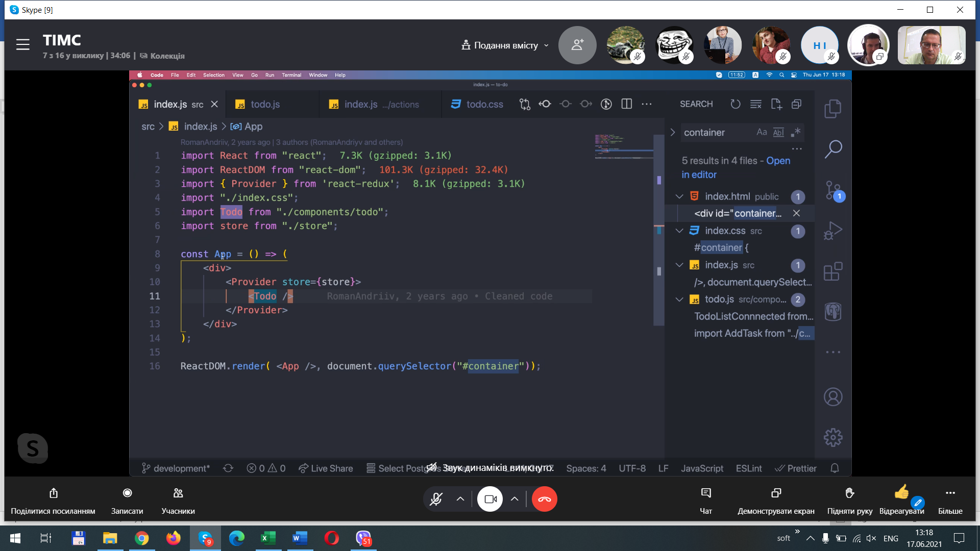The image size is (980, 551).
Task: Click 'Поділитися посиланням' share link
Action: 53,500
